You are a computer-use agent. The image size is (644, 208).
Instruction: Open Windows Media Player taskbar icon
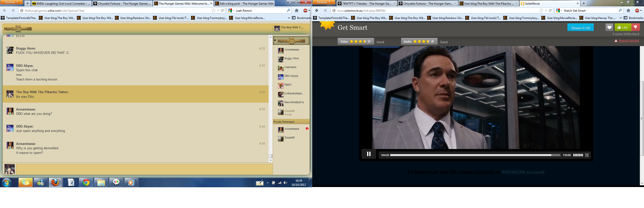pos(131,183)
